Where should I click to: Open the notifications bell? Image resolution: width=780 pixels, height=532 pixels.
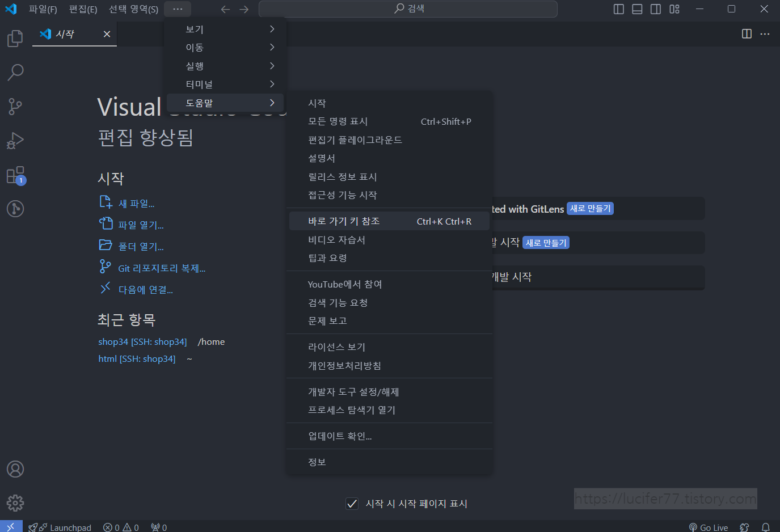point(765,527)
